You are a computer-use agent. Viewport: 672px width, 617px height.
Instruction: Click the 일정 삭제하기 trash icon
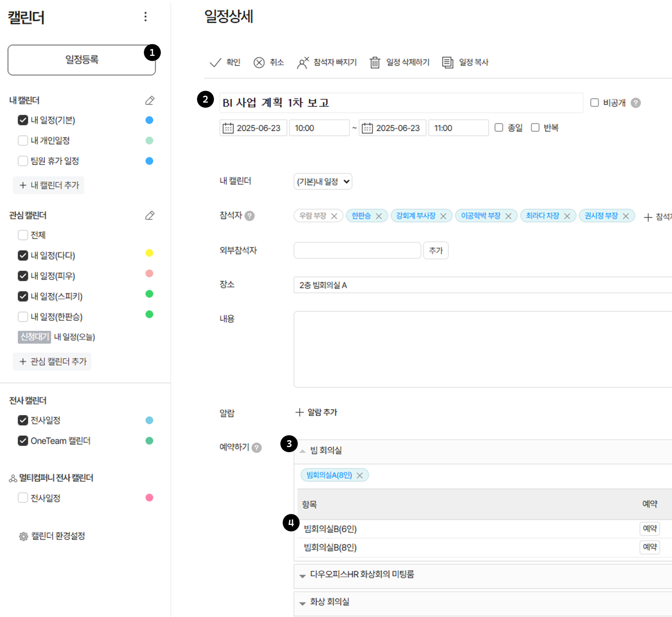pyautogui.click(x=375, y=62)
